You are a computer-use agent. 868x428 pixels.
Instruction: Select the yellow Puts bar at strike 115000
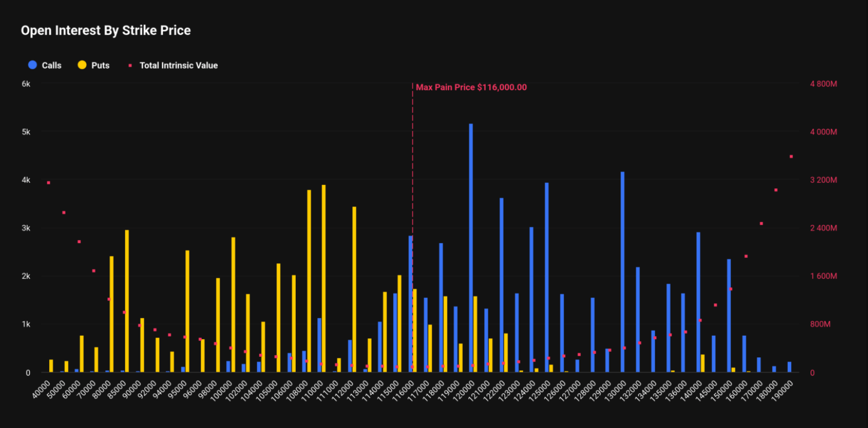point(400,324)
